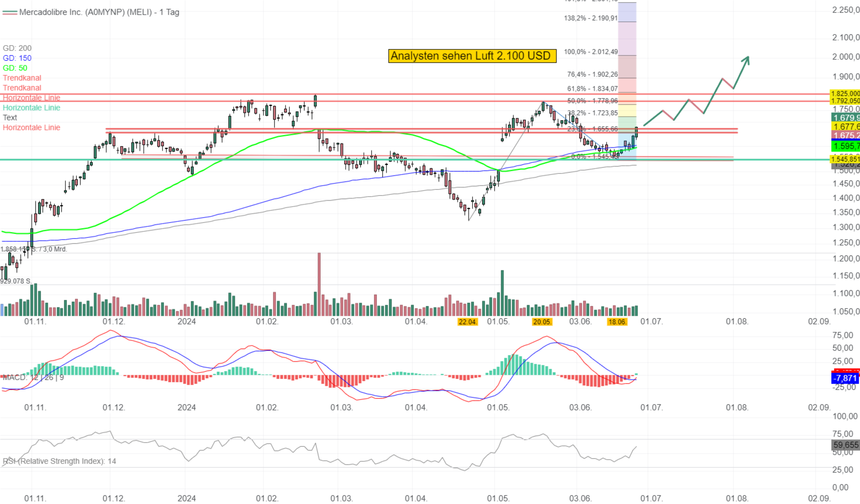Click the yellow 1.825,000 price tag
Screen dimensions: 860x504
click(x=845, y=93)
